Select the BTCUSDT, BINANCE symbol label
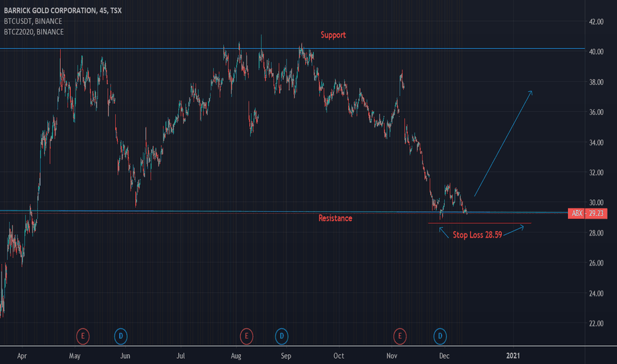This screenshot has width=617, height=364. [x=33, y=21]
